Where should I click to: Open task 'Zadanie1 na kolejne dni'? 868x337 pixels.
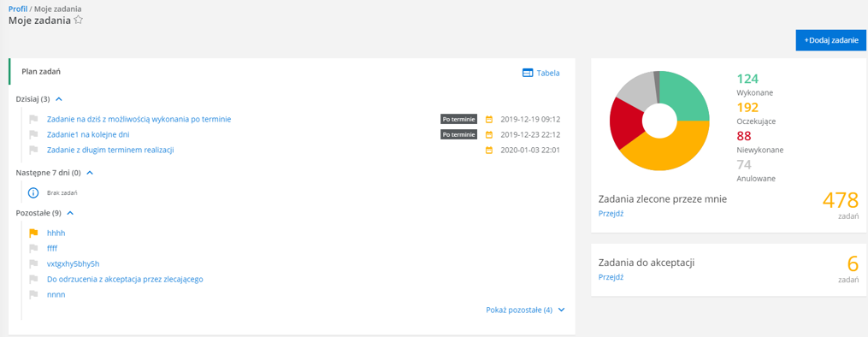coord(89,134)
